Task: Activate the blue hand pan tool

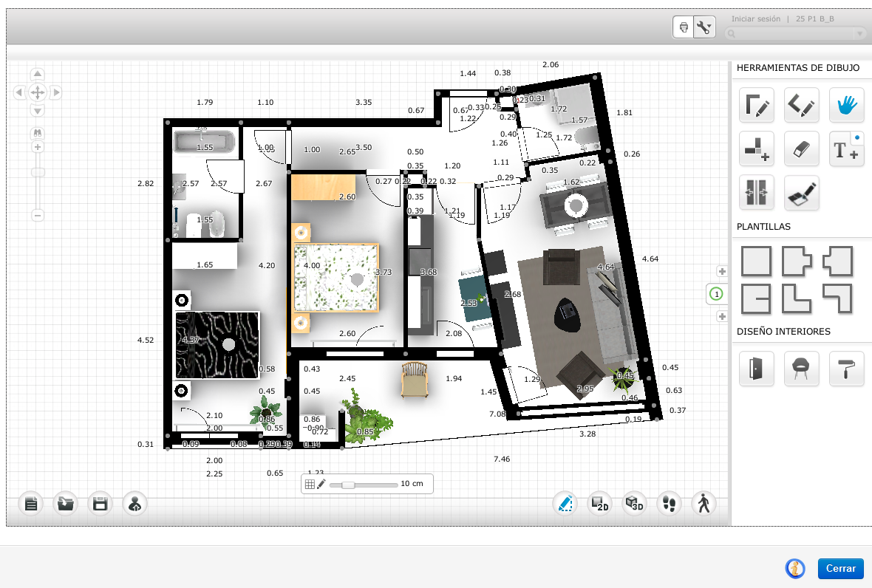Action: click(846, 104)
